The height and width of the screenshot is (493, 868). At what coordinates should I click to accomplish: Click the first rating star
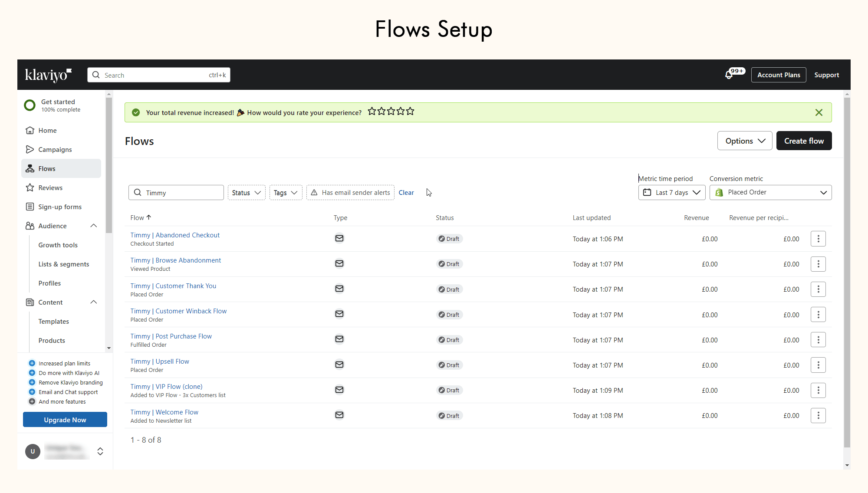pos(372,112)
